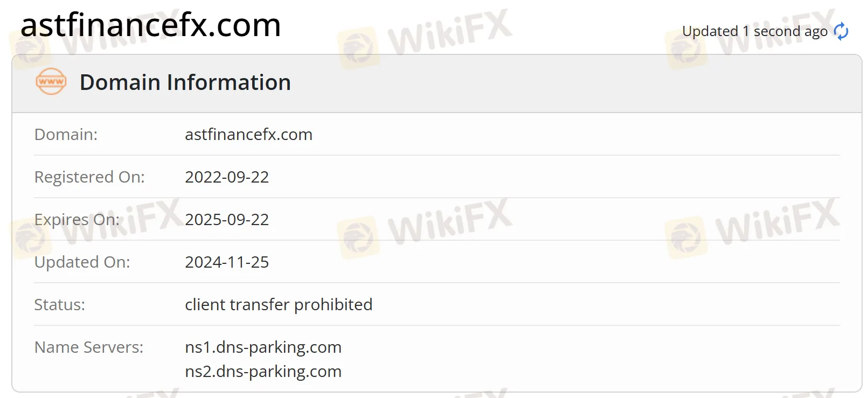Click the ns1.dns-parking.com name server
This screenshot has width=868, height=398.
(263, 347)
